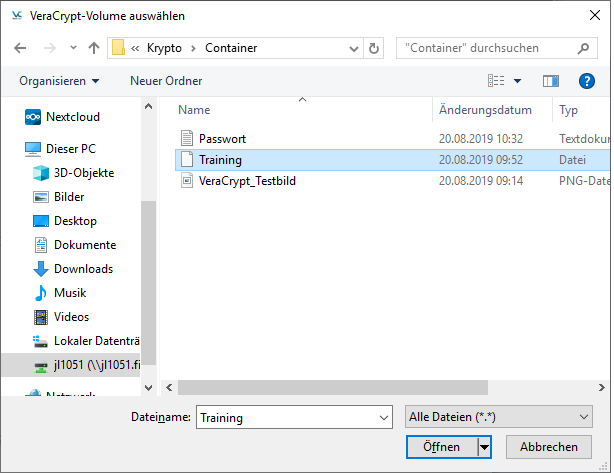This screenshot has height=473, width=614.
Task: Sort by Typ column header
Action: tap(568, 110)
